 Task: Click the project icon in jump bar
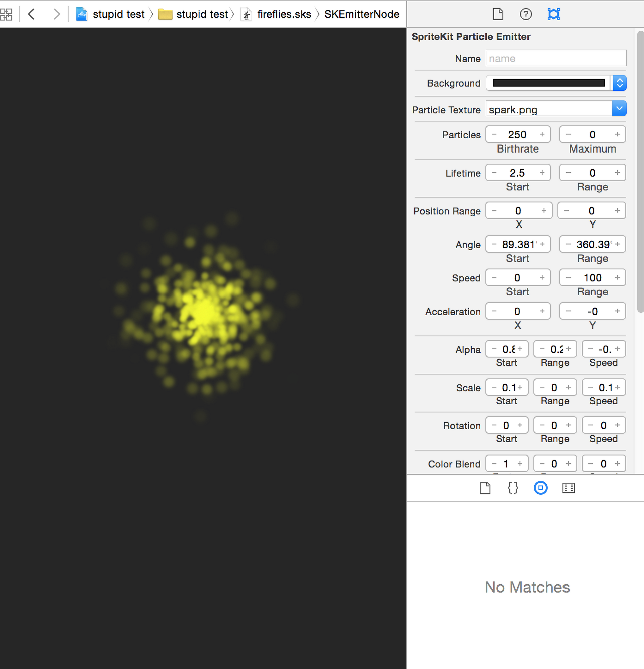pos(82,14)
